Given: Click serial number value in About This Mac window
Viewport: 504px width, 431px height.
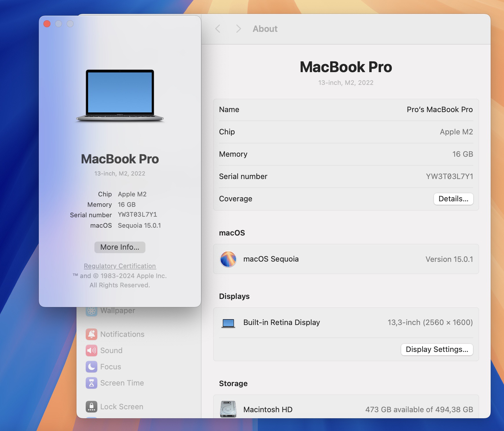Looking at the screenshot, I should click(x=137, y=215).
